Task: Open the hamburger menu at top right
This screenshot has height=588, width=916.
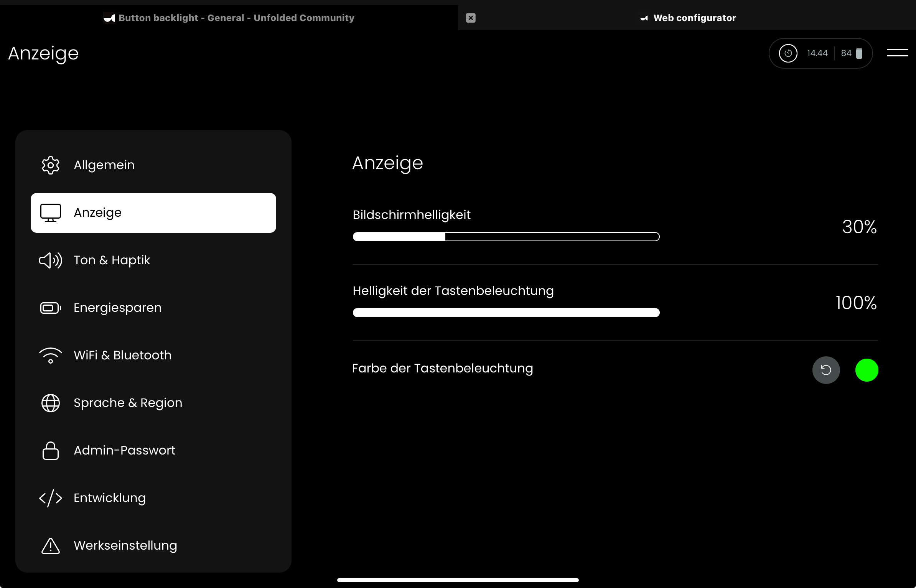Action: (897, 53)
